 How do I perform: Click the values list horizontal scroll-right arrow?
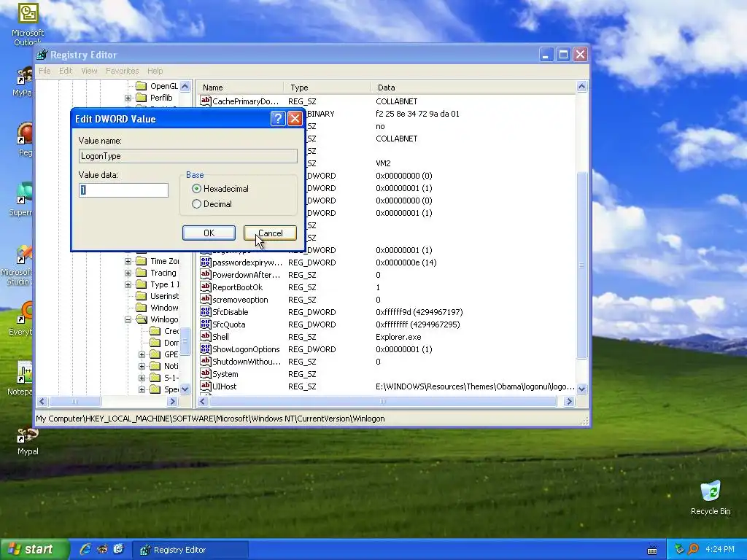[569, 402]
